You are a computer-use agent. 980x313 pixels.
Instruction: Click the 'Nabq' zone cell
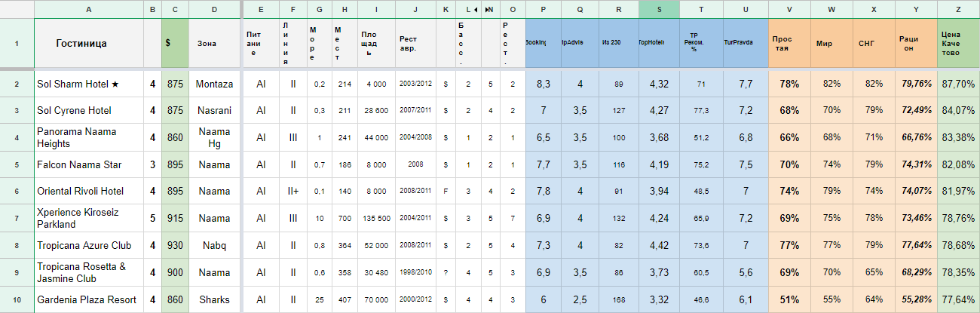[214, 245]
